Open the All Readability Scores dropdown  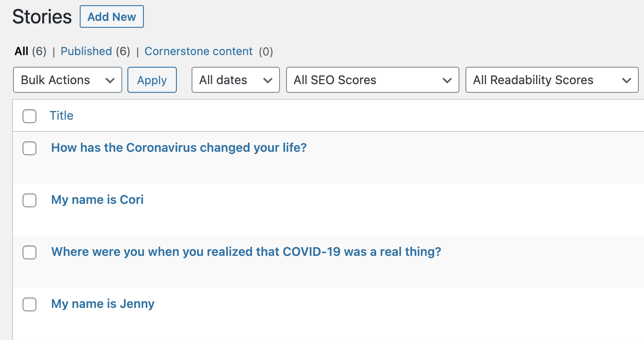(551, 80)
